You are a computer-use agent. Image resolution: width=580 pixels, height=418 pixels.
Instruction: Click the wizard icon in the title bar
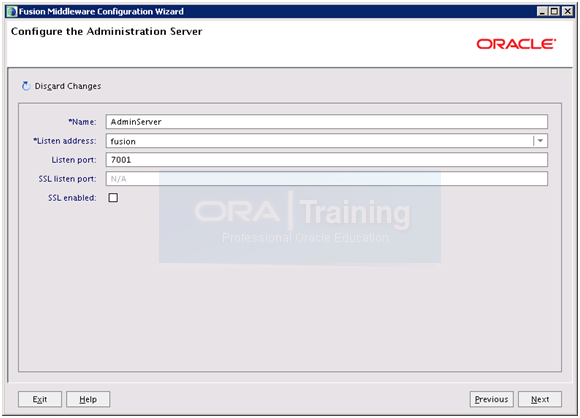tap(12, 11)
